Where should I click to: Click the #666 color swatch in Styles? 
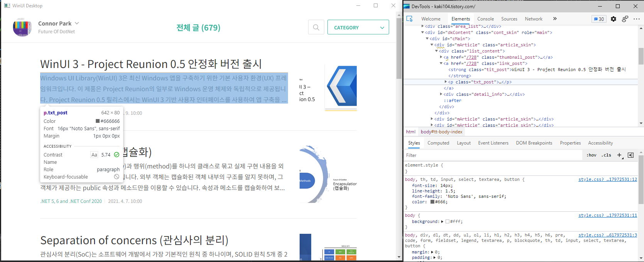coord(432,202)
